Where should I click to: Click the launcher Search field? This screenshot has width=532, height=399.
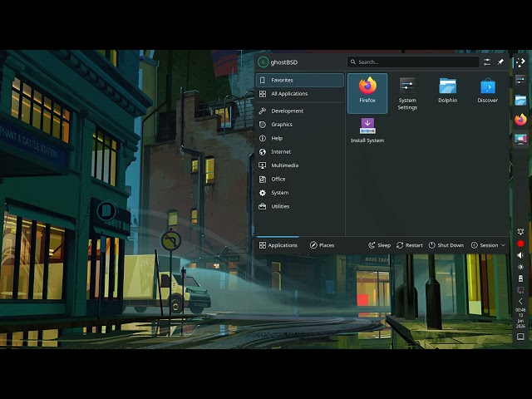tap(413, 62)
